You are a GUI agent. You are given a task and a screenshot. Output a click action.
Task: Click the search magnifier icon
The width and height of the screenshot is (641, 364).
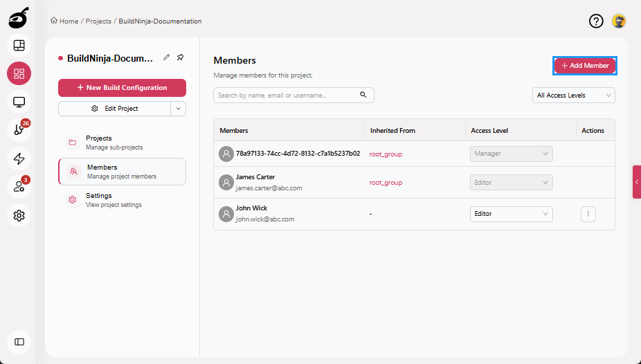click(363, 95)
